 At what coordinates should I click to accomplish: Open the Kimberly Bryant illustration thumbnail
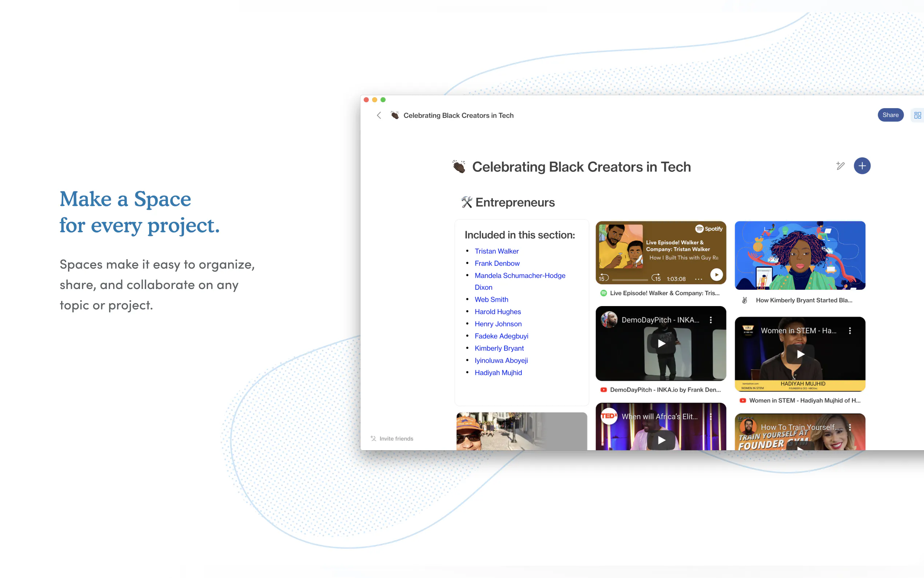(800, 256)
